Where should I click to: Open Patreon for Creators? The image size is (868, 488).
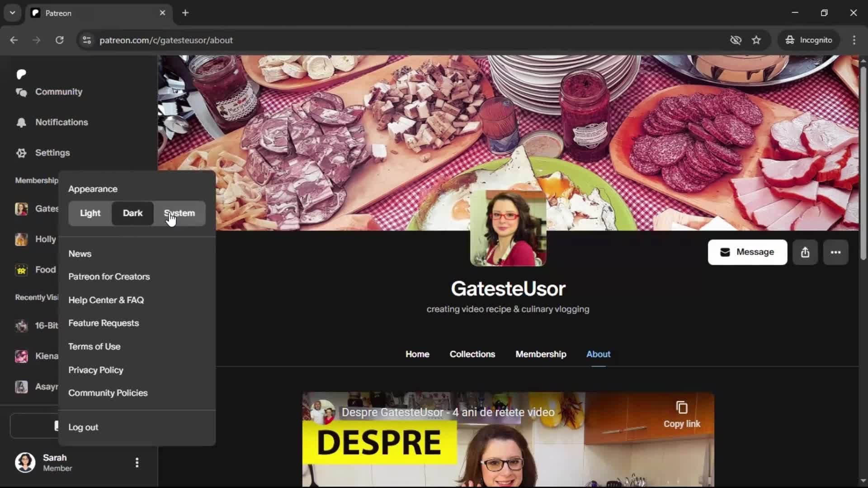pos(109,277)
